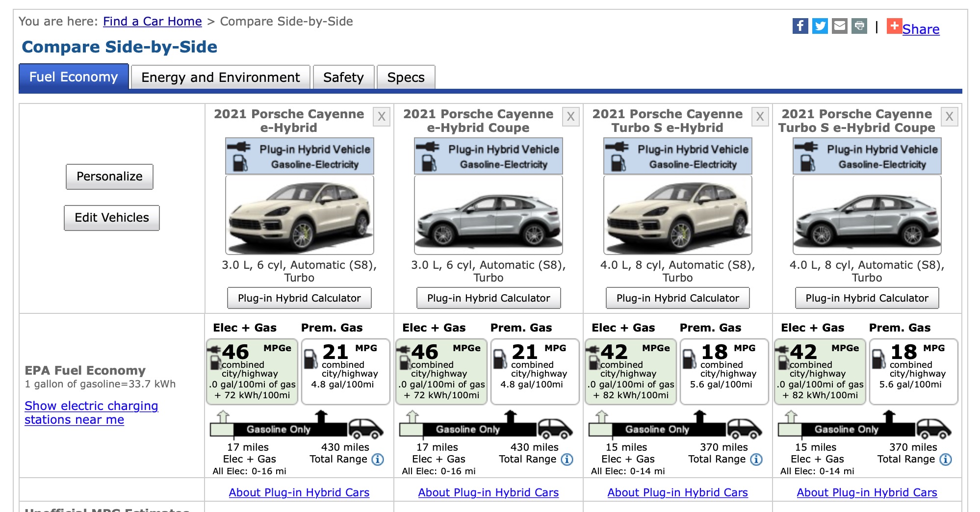This screenshot has height=512, width=980.
Task: Open the Safety tab
Action: [x=344, y=77]
